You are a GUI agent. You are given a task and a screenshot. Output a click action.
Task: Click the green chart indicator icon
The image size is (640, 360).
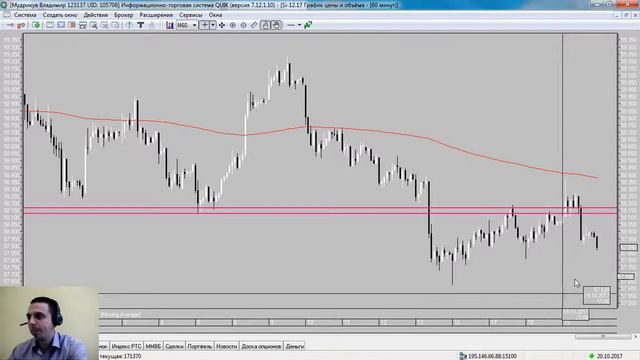coord(308,25)
